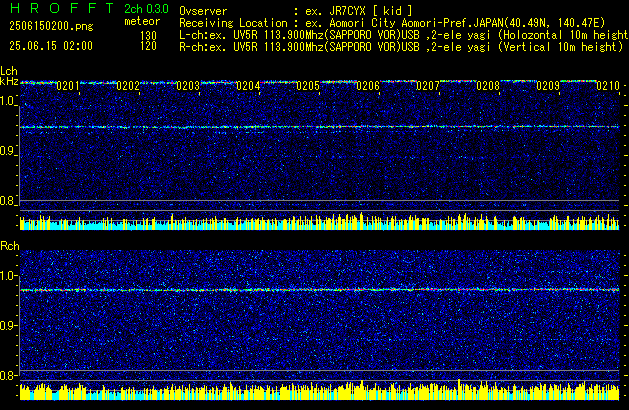Click the 0203 time marker
Viewport: 629px width, 410px height.
tap(188, 86)
